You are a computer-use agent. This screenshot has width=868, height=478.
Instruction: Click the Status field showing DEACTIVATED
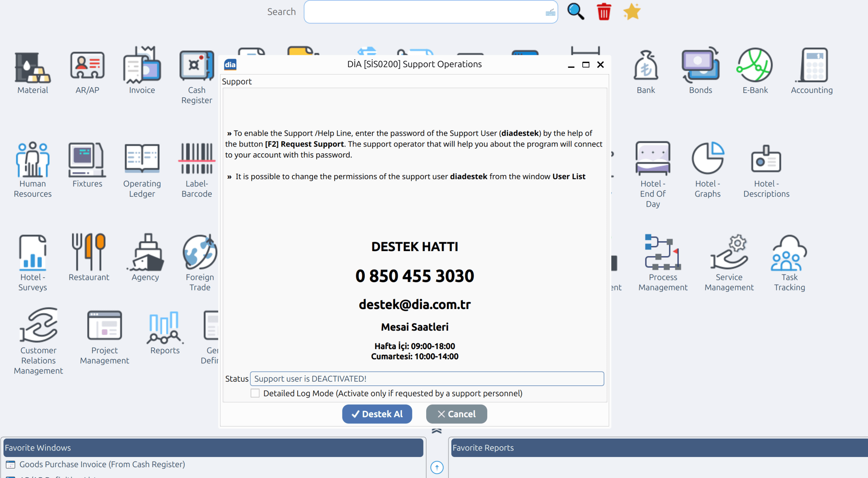click(x=427, y=379)
